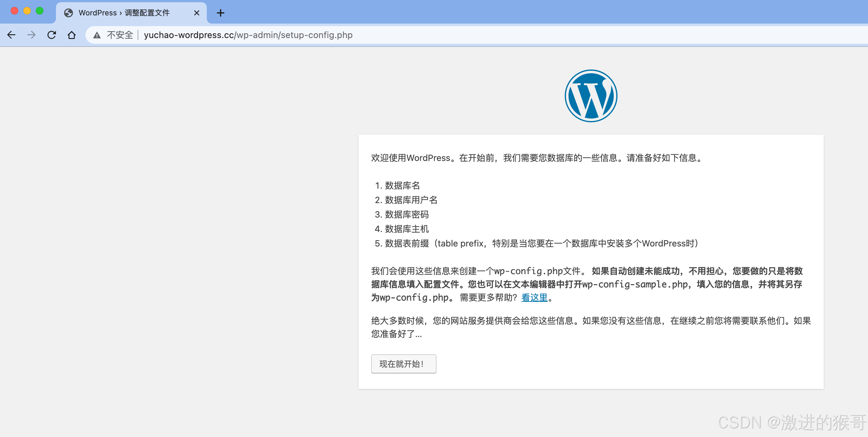Click the bold text 如果自动创建未能成功
Viewport: 868px width, 437px height.
(636, 271)
